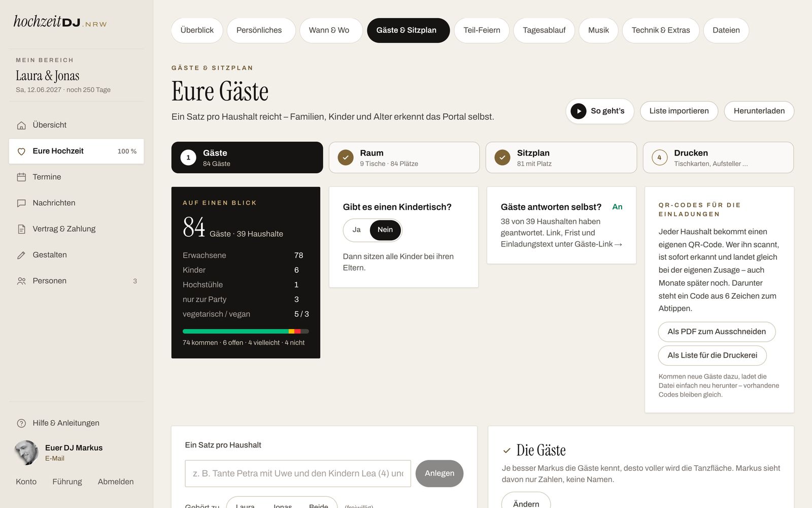
Task: Click the calendar icon beside Termine
Action: pyautogui.click(x=21, y=177)
